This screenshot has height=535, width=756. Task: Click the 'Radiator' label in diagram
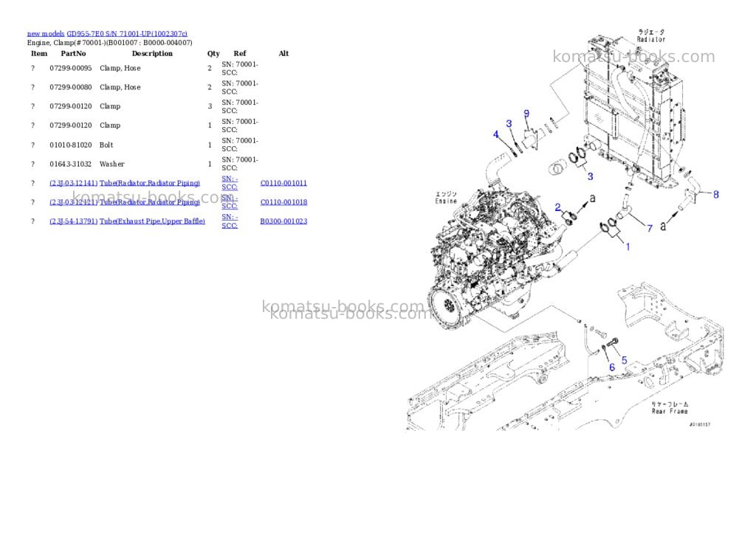[x=651, y=39]
